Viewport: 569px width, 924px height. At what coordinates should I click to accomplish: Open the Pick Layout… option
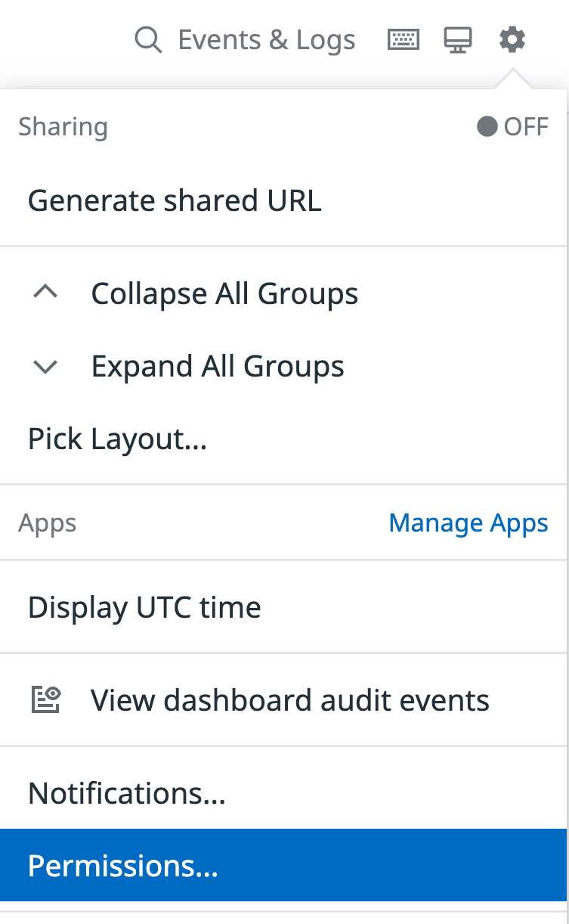pyautogui.click(x=117, y=439)
